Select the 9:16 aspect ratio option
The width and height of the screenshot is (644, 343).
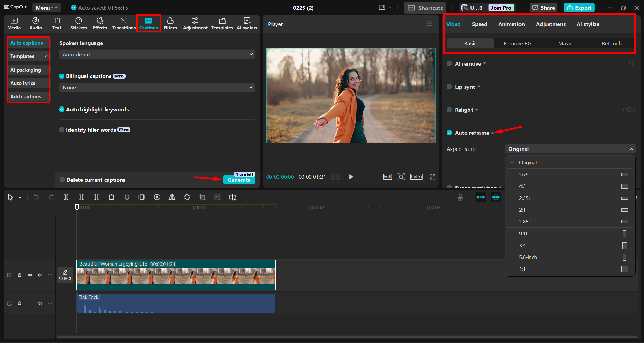(x=524, y=233)
